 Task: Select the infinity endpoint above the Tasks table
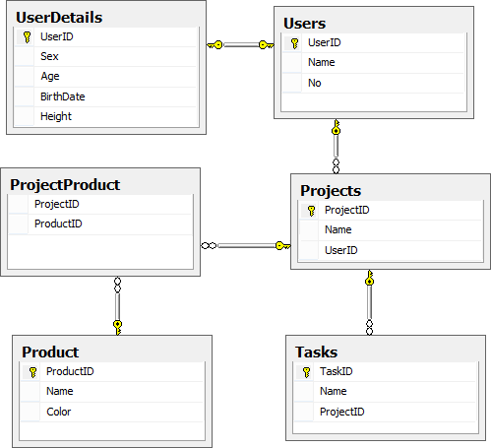[x=369, y=327]
